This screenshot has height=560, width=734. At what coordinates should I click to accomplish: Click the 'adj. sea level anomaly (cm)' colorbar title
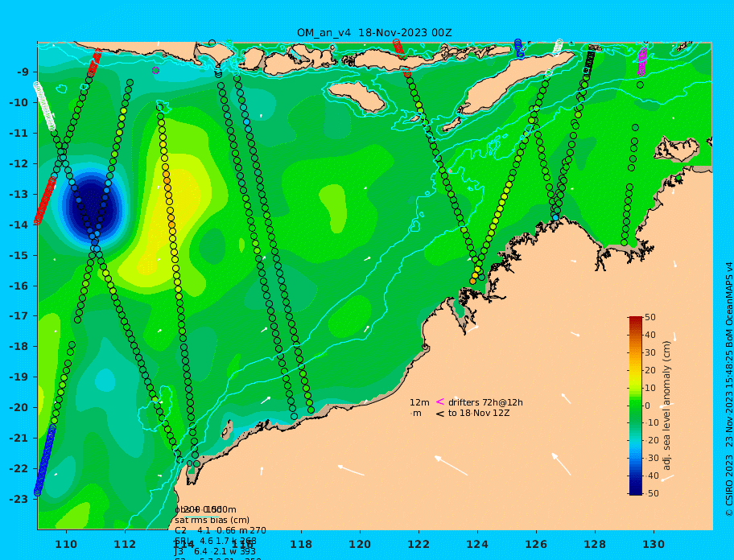(667, 406)
